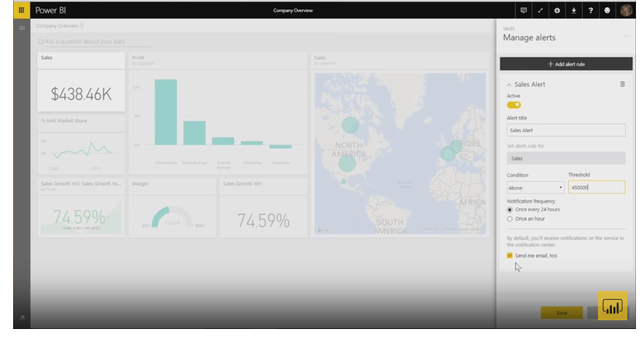Open the Profit by segment bar chart tile
Screen dimensions: 644x337
coord(218,114)
